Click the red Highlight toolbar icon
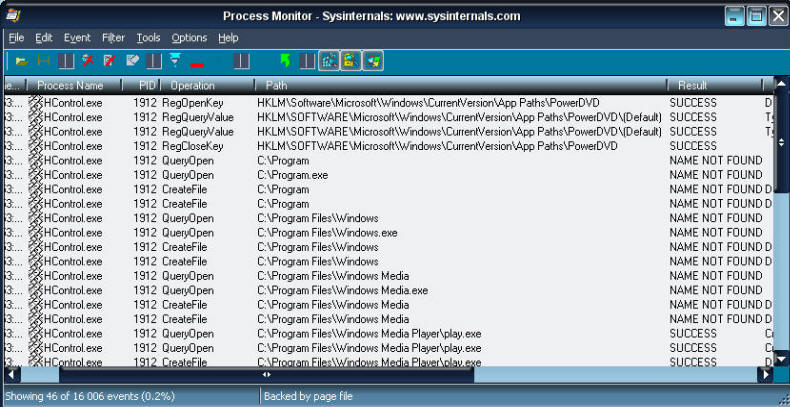 (197, 64)
